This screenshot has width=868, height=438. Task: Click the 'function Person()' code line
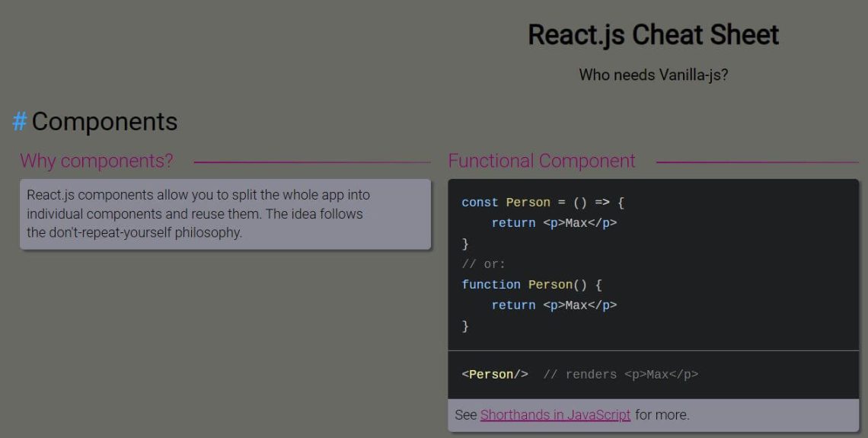point(531,285)
